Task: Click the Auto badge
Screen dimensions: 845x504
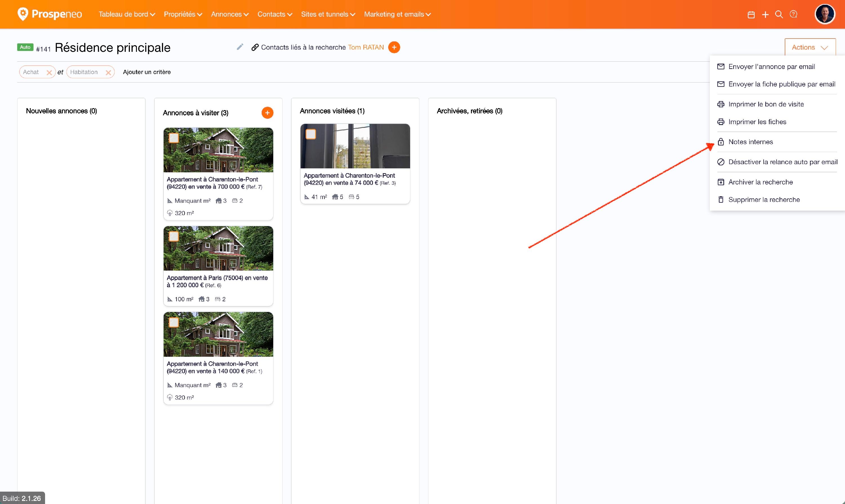Action: click(25, 47)
